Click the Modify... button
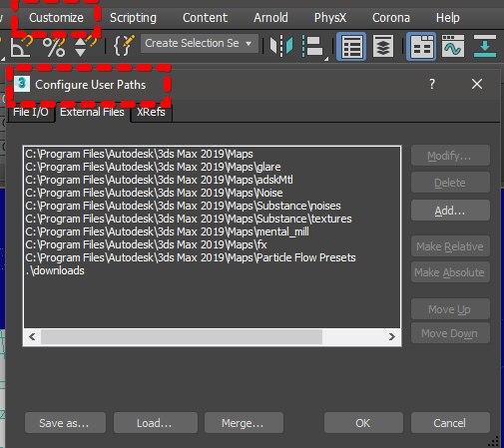Screen dimensions: 504x448 (x=450, y=156)
